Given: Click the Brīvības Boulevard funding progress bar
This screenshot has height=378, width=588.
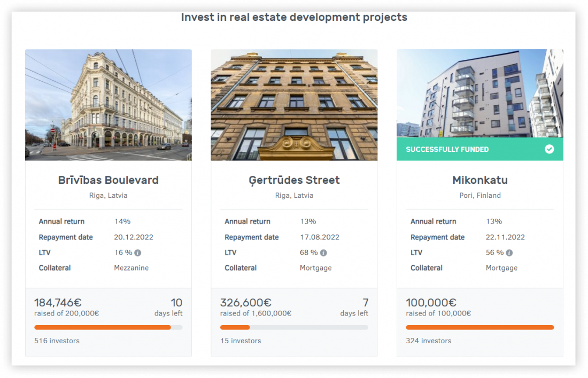Looking at the screenshot, I should pyautogui.click(x=109, y=327).
